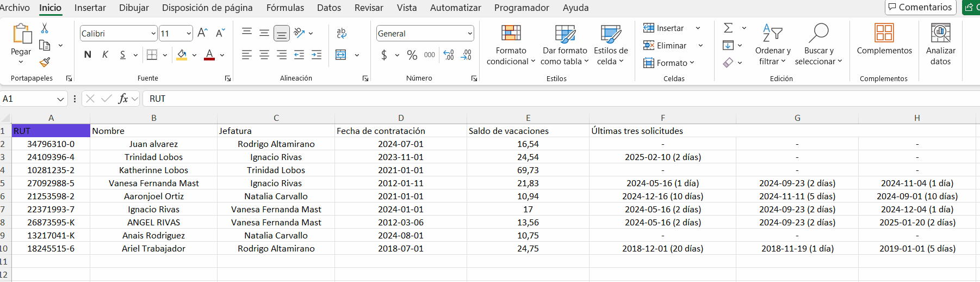Click the AutoSum sigma icon

728,28
